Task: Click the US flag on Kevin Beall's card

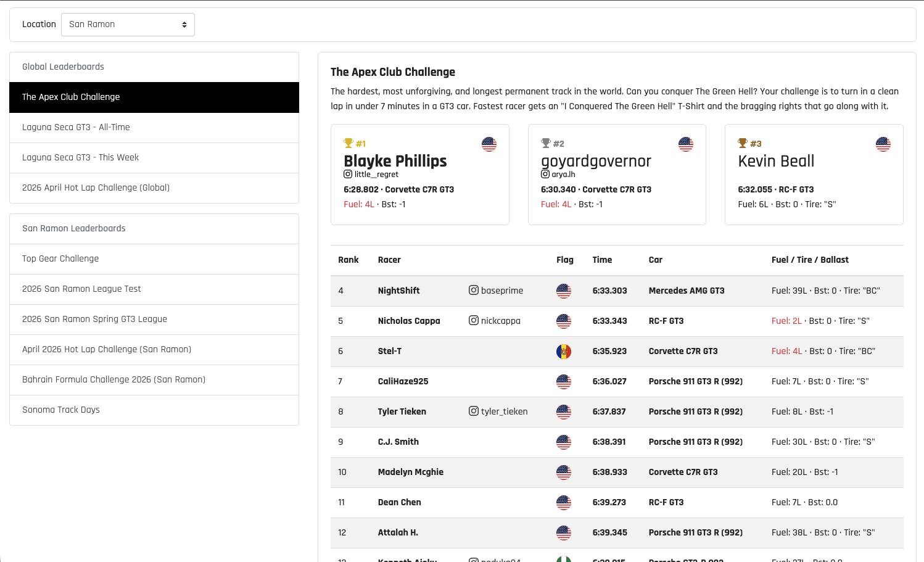Action: 883,144
